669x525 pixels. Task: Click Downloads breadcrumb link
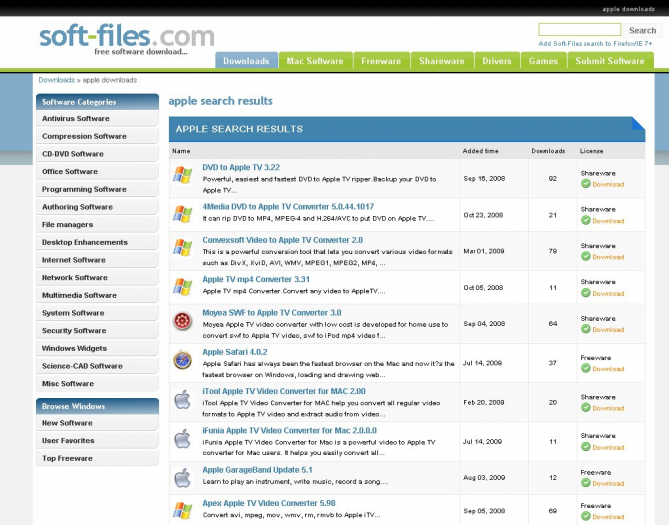pos(56,80)
